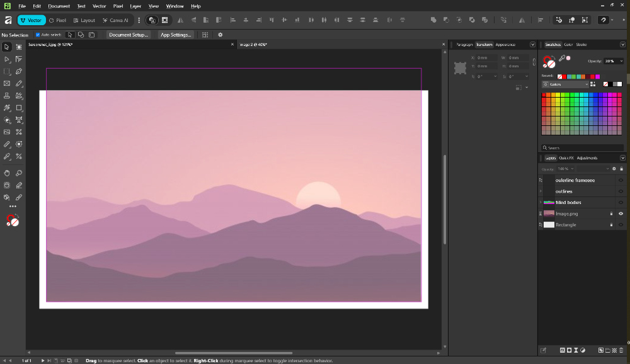Viewport: 630px width, 364px height.
Task: Click the Align Left toolbar icon
Action: tap(232, 20)
